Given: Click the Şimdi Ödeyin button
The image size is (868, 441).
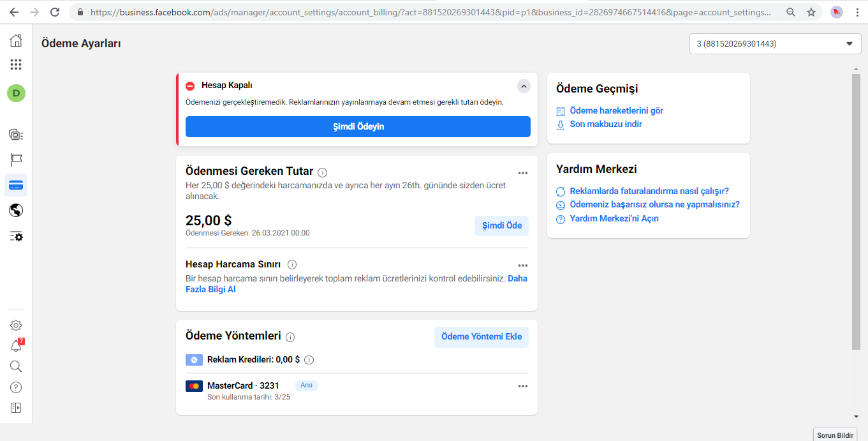Looking at the screenshot, I should [358, 126].
